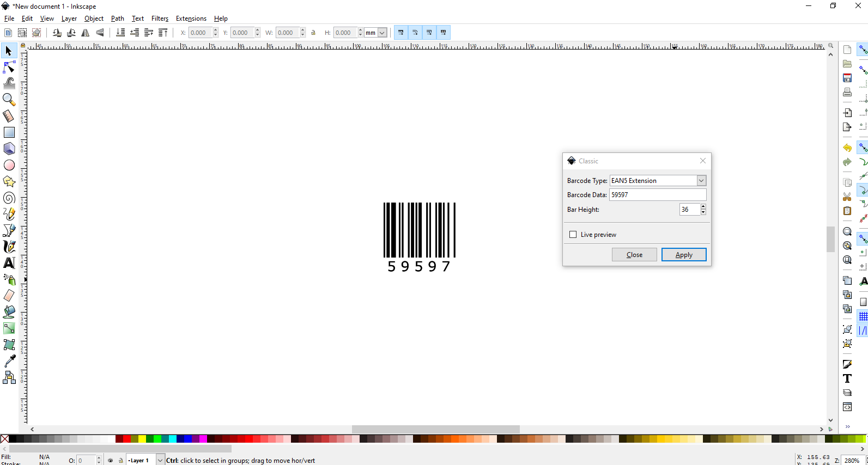The image size is (868, 465).
Task: Select the Calligraphy tool
Action: [x=9, y=247]
